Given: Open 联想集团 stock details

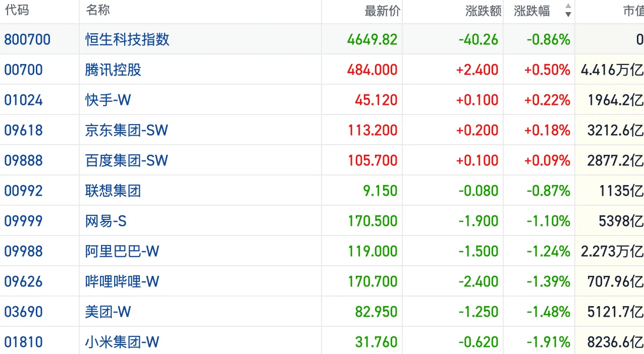Looking at the screenshot, I should (113, 191).
